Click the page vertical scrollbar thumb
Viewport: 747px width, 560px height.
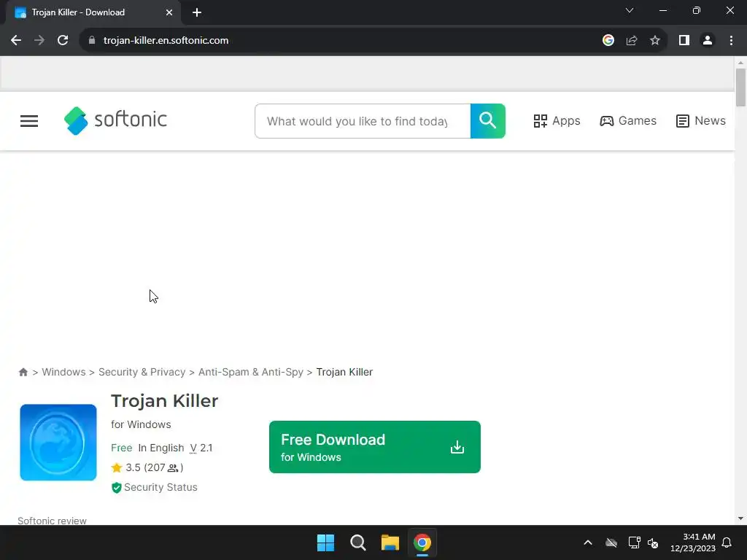[x=740, y=87]
